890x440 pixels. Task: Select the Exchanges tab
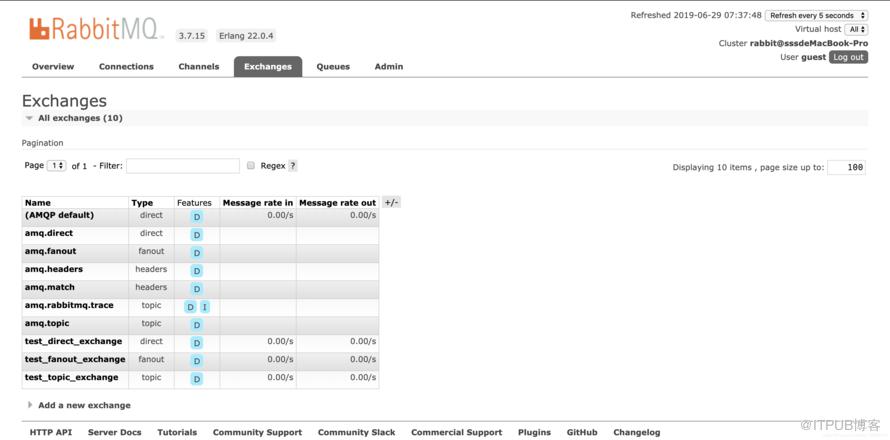pos(268,66)
